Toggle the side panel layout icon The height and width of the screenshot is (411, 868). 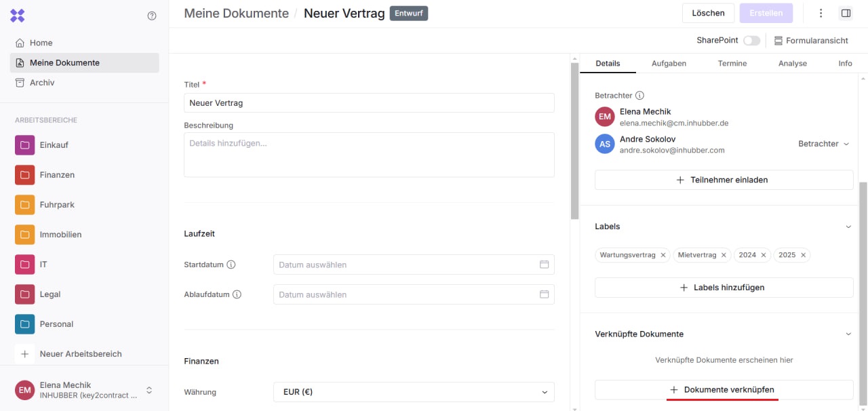(x=846, y=13)
